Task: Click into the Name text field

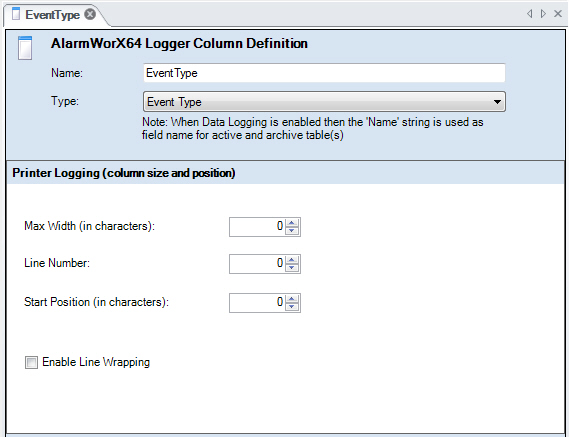Action: 324,73
